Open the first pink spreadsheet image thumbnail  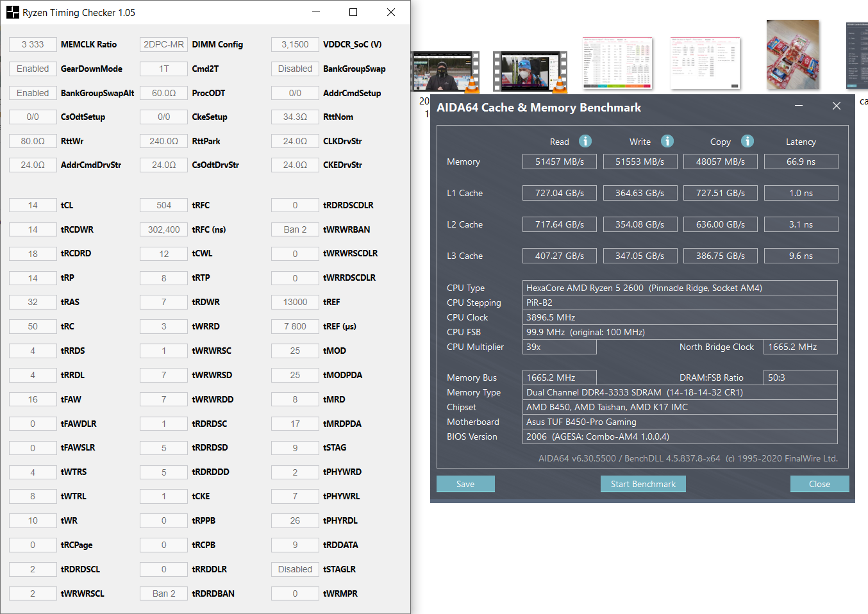coord(617,63)
